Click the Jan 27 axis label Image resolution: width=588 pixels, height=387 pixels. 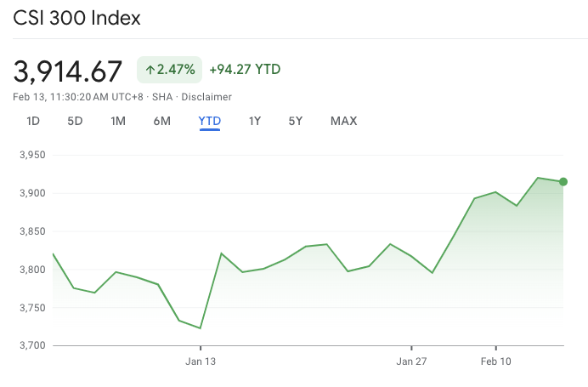pyautogui.click(x=411, y=361)
